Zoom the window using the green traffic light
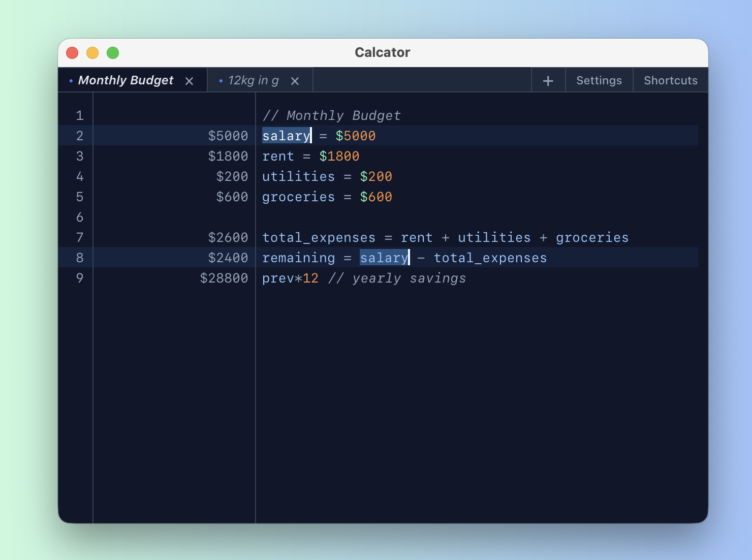This screenshot has height=560, width=752. pos(113,52)
